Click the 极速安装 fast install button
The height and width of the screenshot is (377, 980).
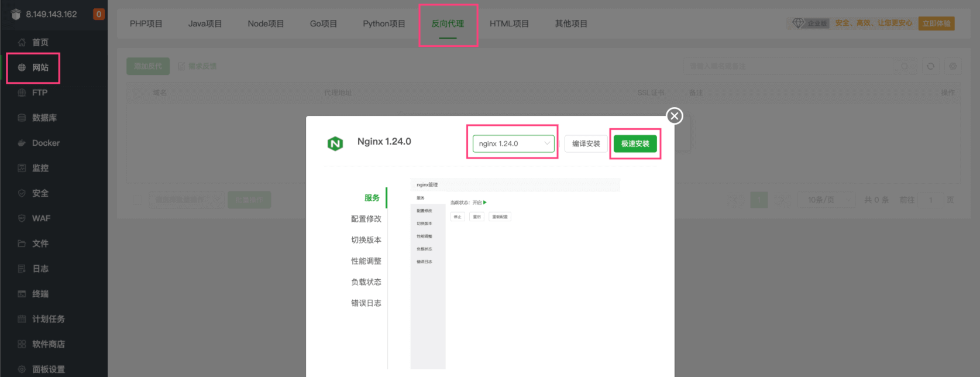635,143
